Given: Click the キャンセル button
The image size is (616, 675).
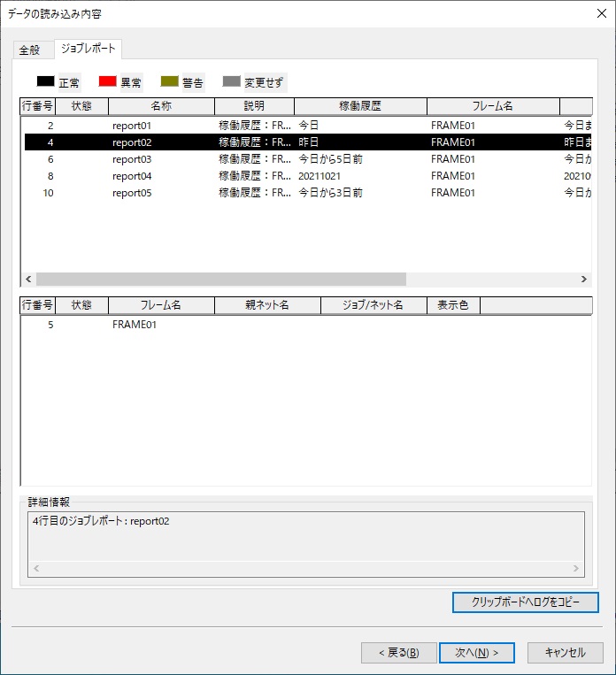Looking at the screenshot, I should pos(566,653).
